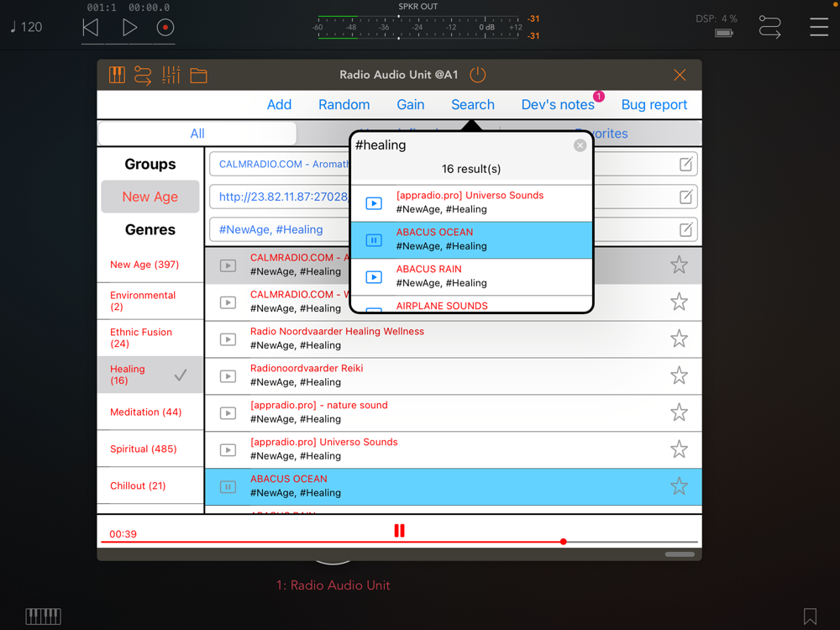Click the plugin window resize grip
The width and height of the screenshot is (840, 630).
pyautogui.click(x=680, y=554)
